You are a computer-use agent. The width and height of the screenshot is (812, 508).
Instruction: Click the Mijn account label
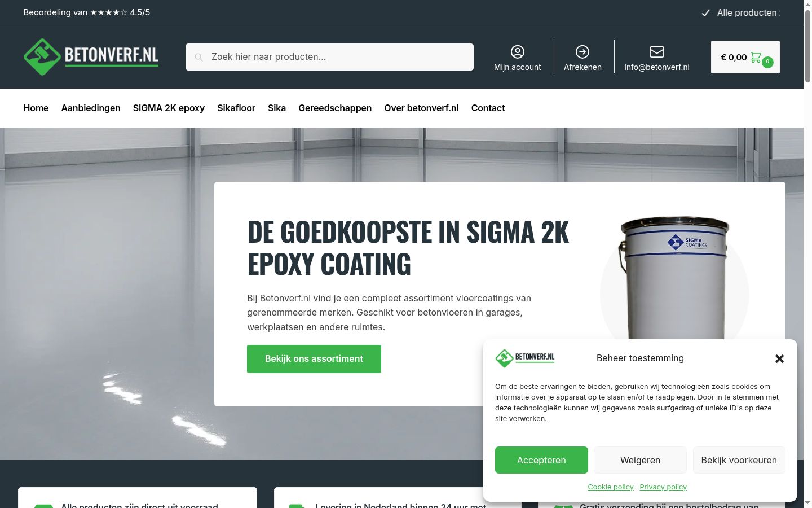(x=518, y=67)
